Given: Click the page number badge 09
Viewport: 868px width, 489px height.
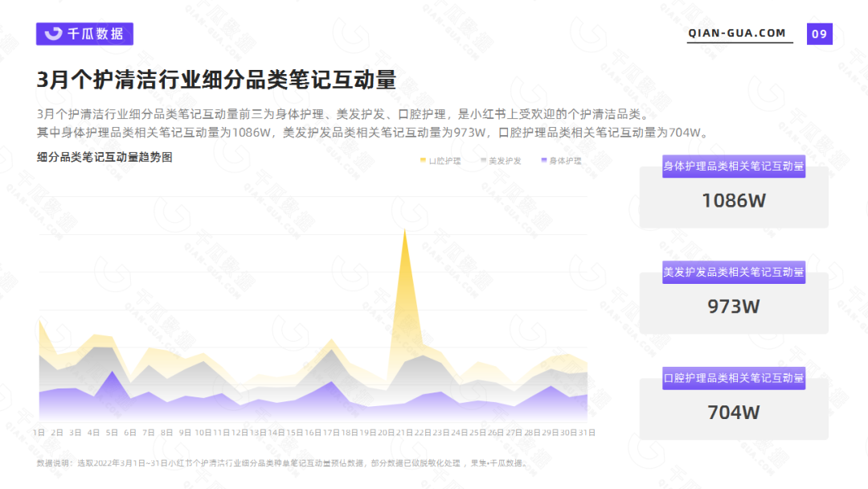Looking at the screenshot, I should point(818,34).
